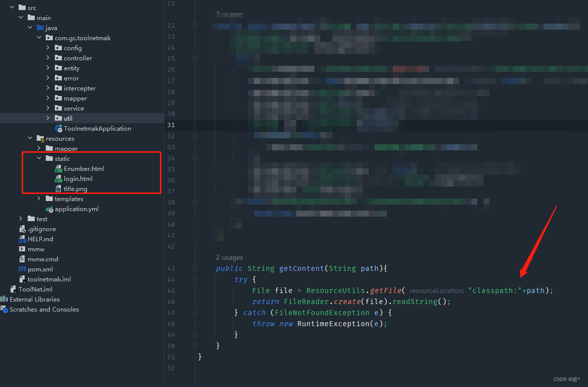The height and width of the screenshot is (387, 588).
Task: Expand the templates folder
Action: pos(39,199)
